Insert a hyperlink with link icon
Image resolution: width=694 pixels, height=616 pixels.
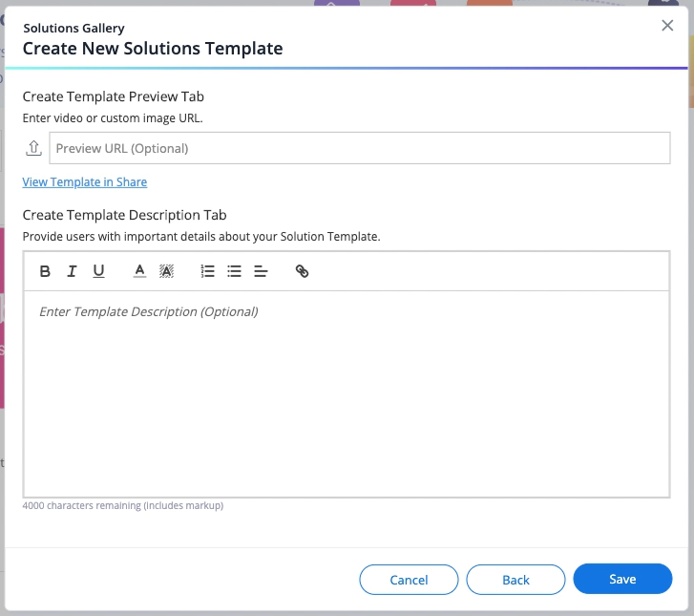pyautogui.click(x=302, y=271)
